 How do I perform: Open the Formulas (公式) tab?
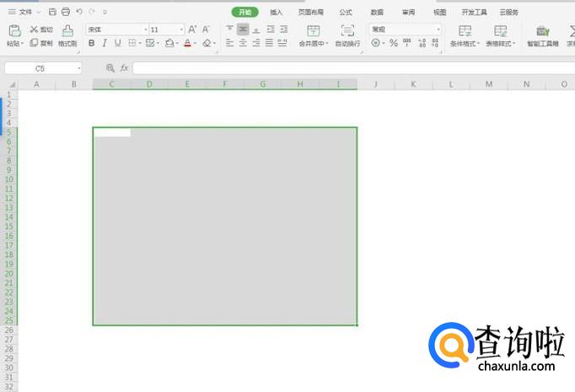click(346, 12)
